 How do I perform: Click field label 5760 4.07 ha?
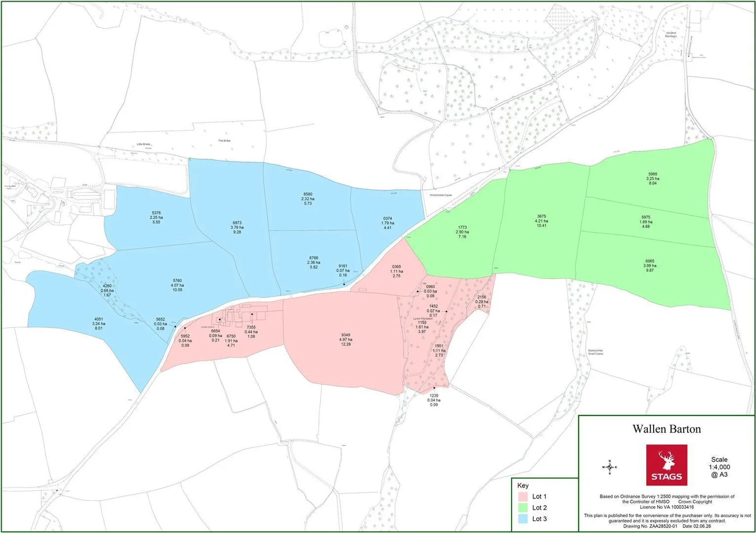pos(177,285)
